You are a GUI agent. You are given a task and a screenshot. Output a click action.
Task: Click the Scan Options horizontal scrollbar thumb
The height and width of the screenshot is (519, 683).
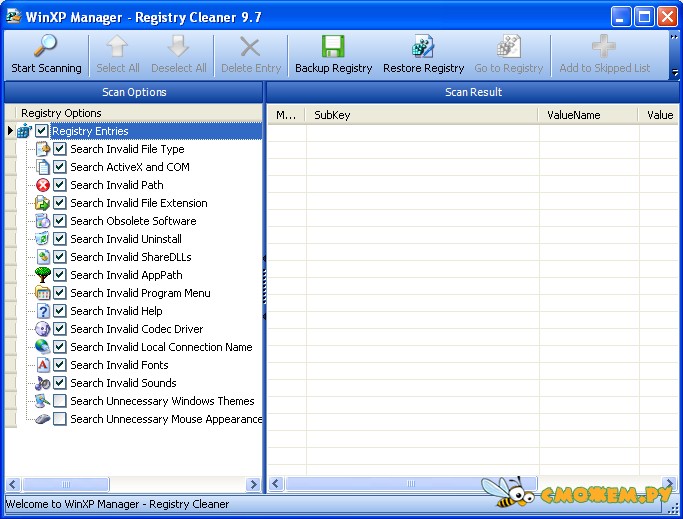click(x=66, y=484)
